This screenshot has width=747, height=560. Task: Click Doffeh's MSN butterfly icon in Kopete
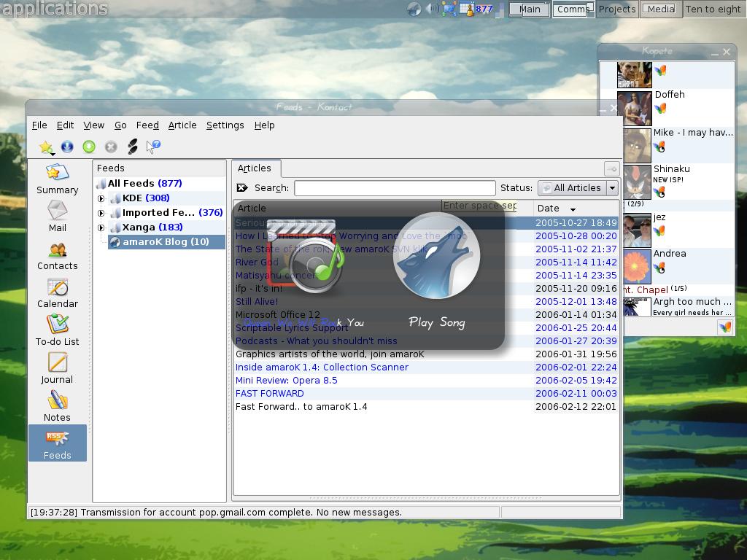[659, 109]
